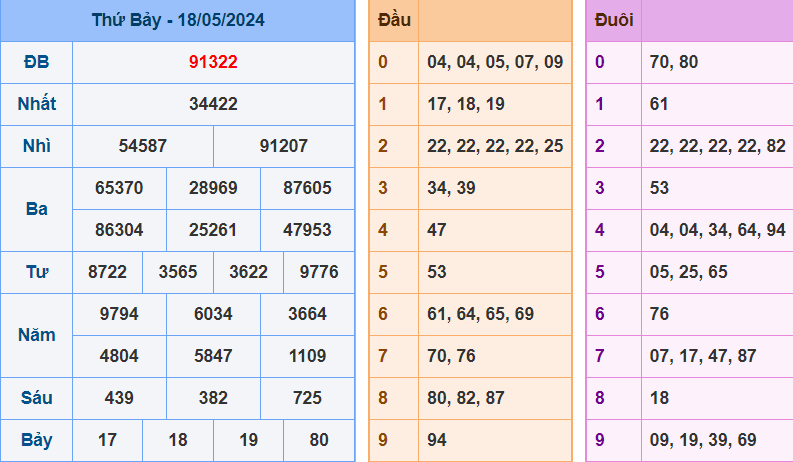
Task: Select Đầu row 61, 64, 65, 69
Action: pyautogui.click(x=480, y=314)
